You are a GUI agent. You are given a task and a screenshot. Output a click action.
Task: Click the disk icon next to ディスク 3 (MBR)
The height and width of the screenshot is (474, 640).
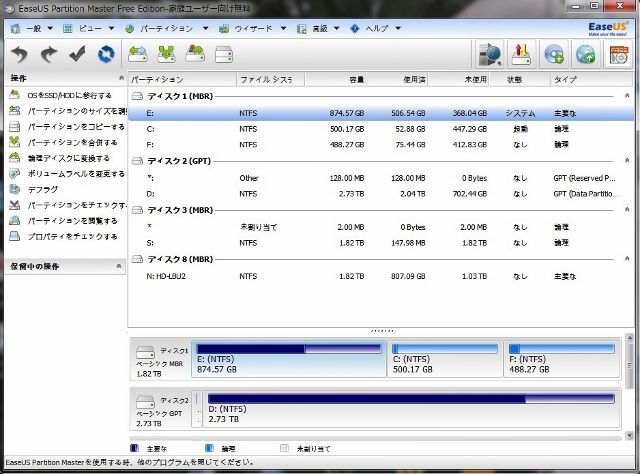(138, 210)
